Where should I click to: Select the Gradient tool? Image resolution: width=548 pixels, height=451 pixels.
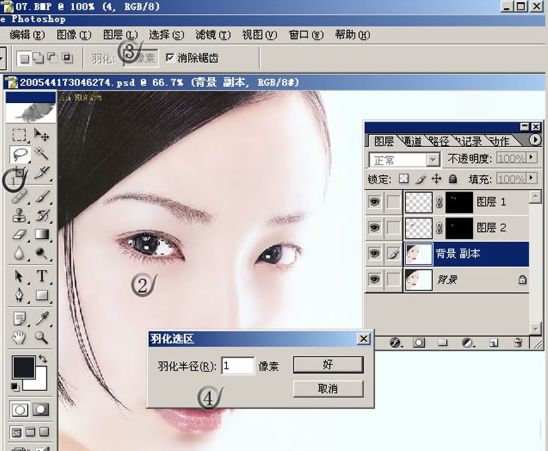42,234
